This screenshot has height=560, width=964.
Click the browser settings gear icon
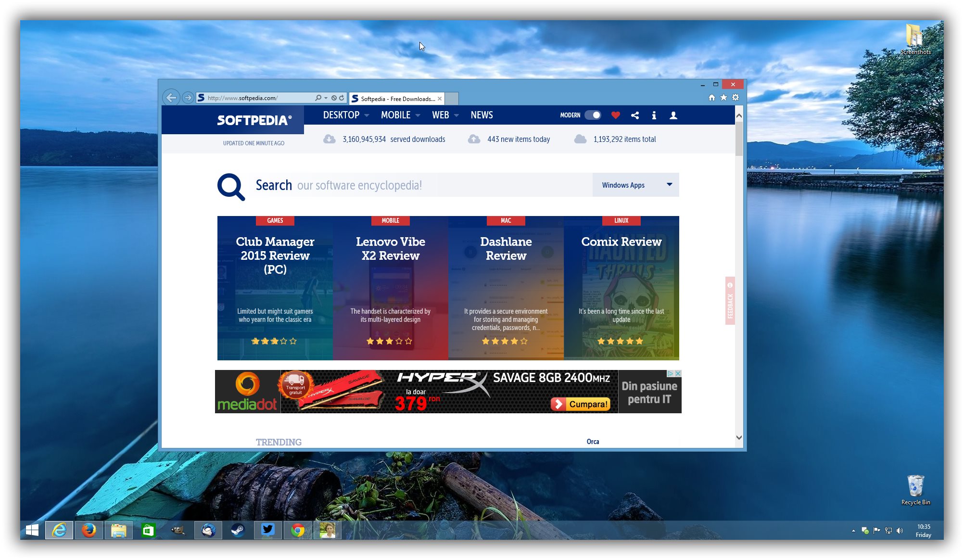coord(735,97)
